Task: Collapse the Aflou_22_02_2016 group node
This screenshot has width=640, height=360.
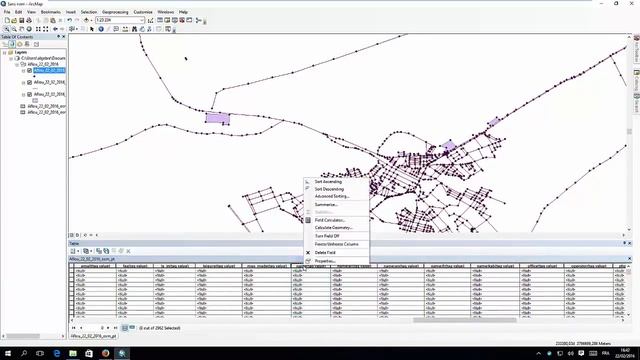Action: 17,64
